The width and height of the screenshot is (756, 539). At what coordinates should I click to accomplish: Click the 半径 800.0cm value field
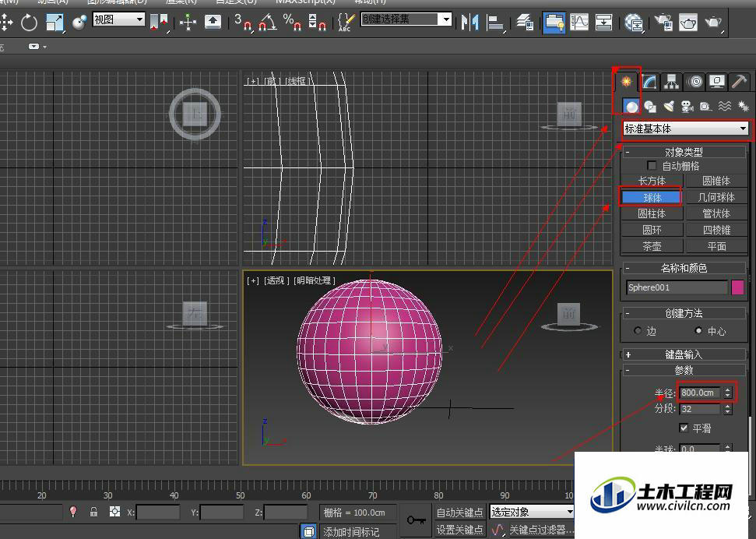tap(701, 393)
